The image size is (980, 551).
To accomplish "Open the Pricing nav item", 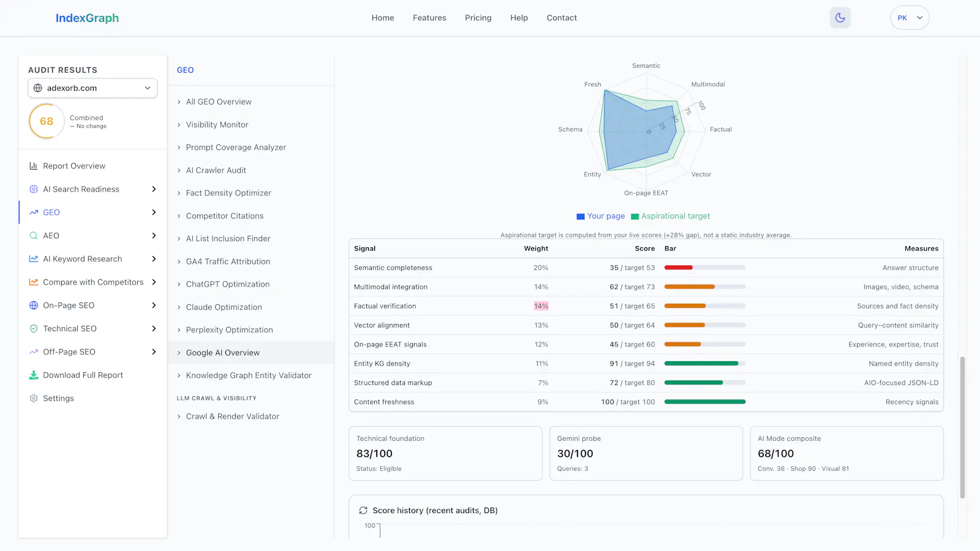I will click(x=478, y=18).
